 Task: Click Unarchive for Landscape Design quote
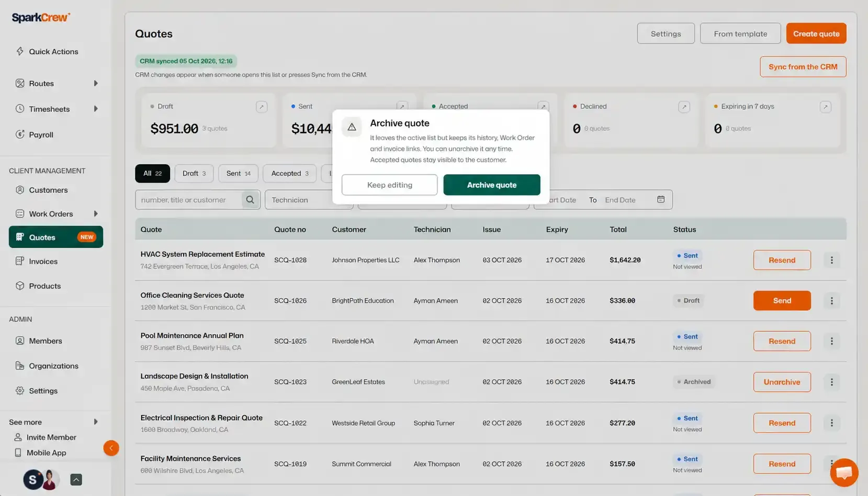point(782,382)
